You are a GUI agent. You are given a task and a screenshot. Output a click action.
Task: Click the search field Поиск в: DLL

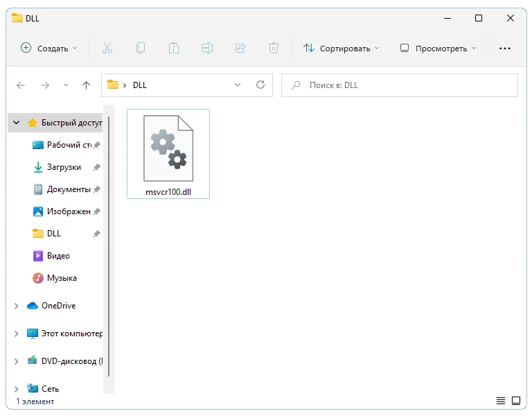tap(400, 85)
